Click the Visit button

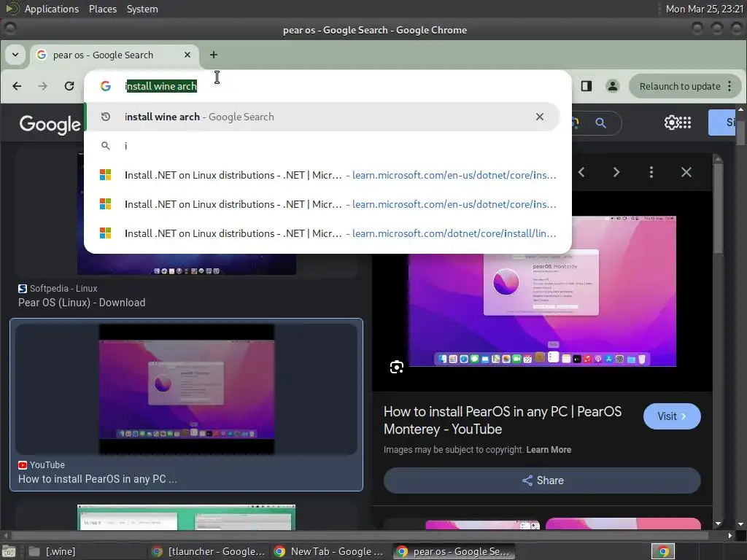tap(672, 416)
